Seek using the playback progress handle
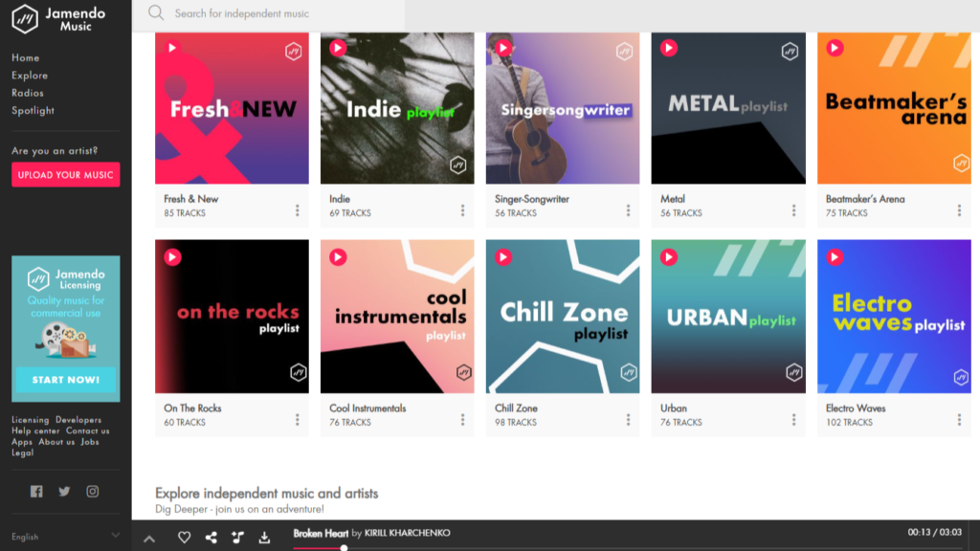This screenshot has width=980, height=551. point(344,548)
